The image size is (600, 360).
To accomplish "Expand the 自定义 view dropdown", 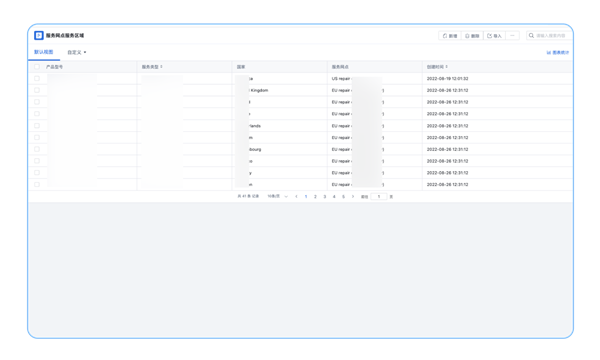I will [77, 52].
